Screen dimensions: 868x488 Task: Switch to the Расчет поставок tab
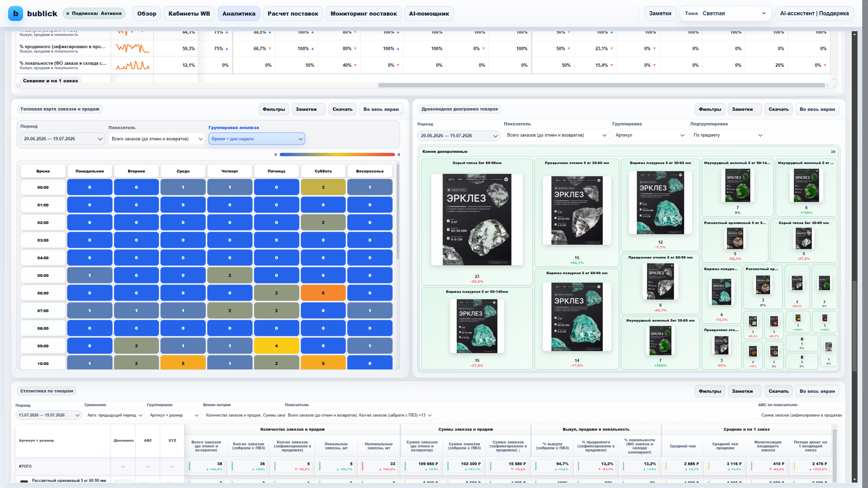[293, 14]
